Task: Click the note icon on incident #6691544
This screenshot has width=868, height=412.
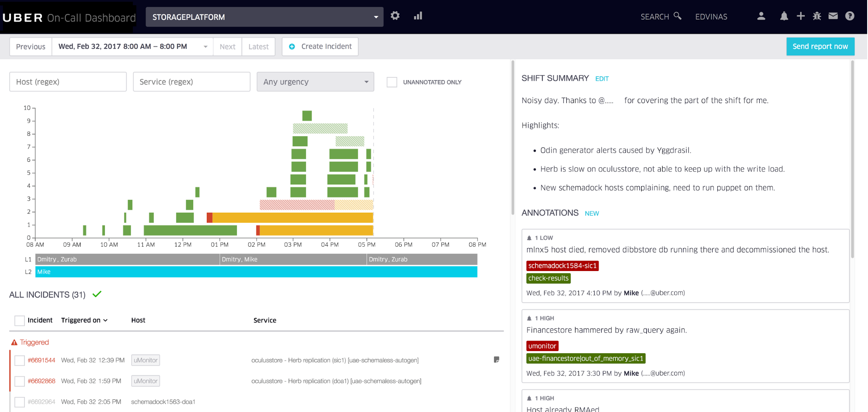Action: click(496, 360)
